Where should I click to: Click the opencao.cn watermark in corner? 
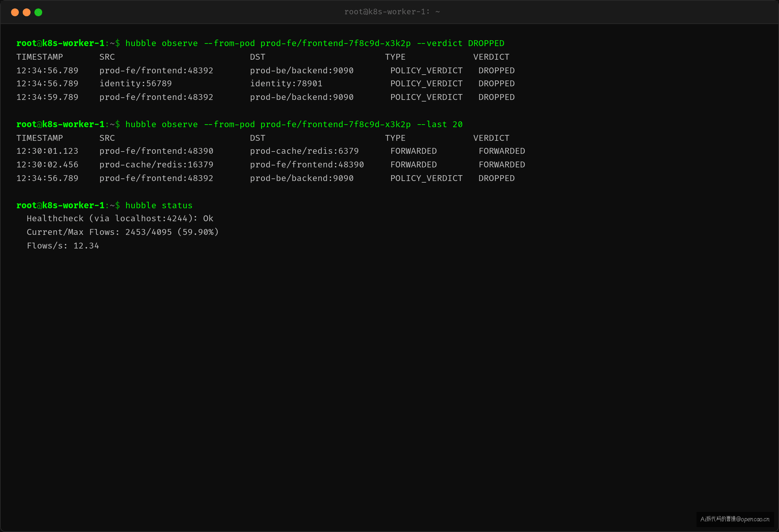pyautogui.click(x=735, y=519)
